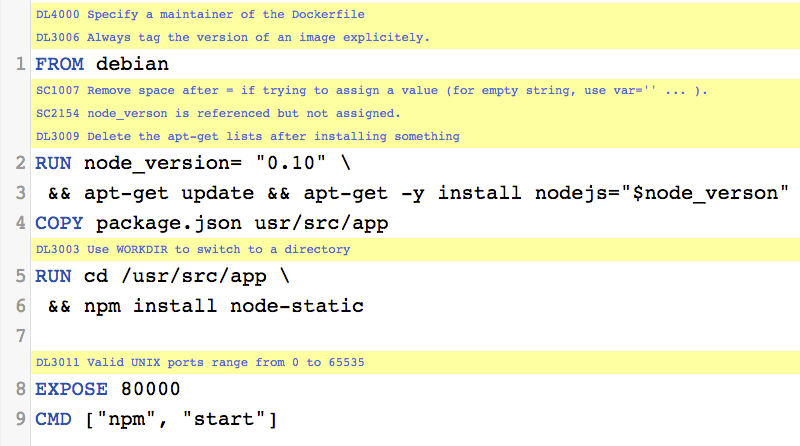Click the COPY keyword on line 4
Viewport: 800px width, 446px height.
point(60,221)
